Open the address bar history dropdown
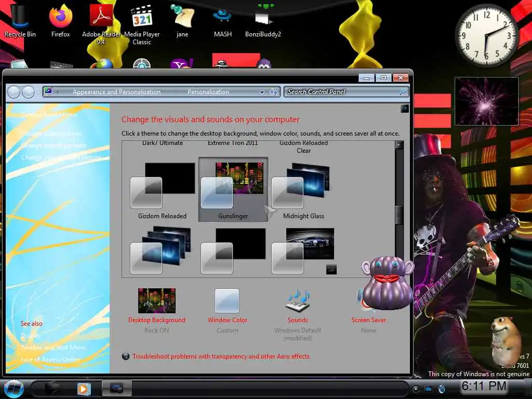 click(x=262, y=92)
